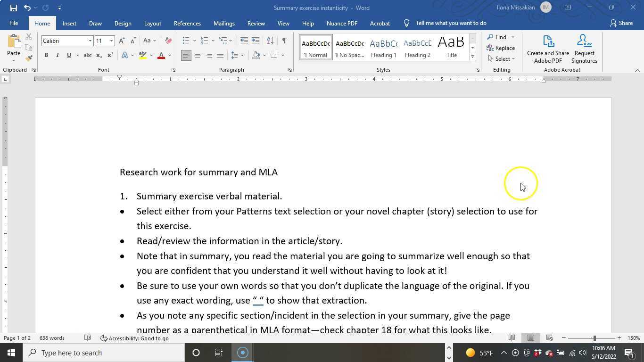The height and width of the screenshot is (362, 644).
Task: Toggle Center alignment
Action: [198, 55]
